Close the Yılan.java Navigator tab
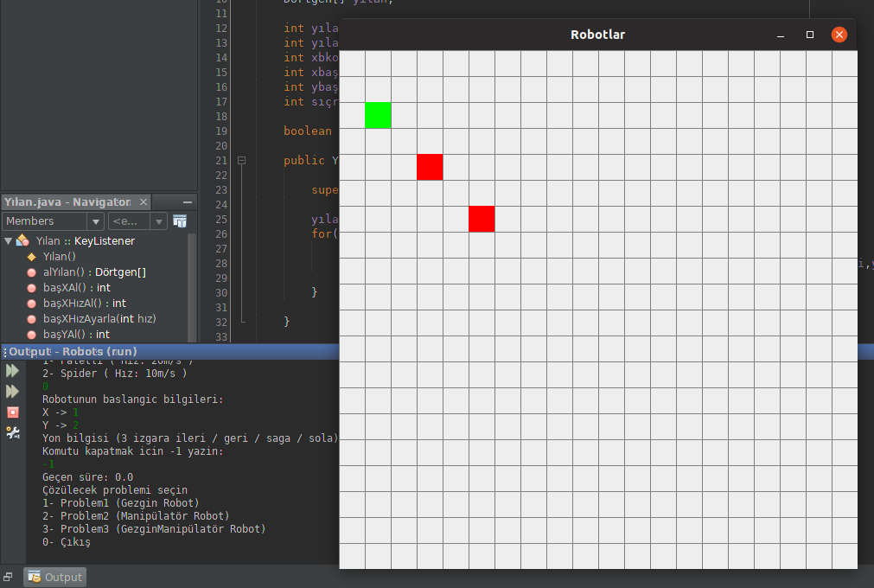This screenshot has width=874, height=588. (144, 201)
